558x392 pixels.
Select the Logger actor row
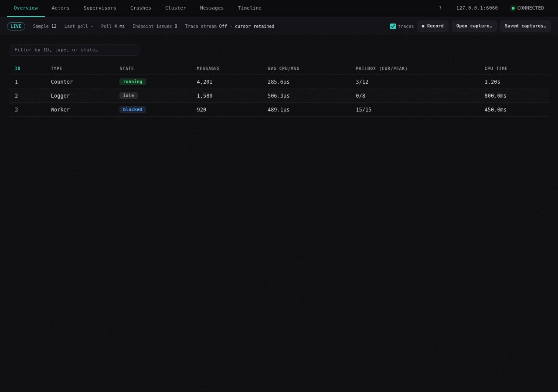coord(279,96)
